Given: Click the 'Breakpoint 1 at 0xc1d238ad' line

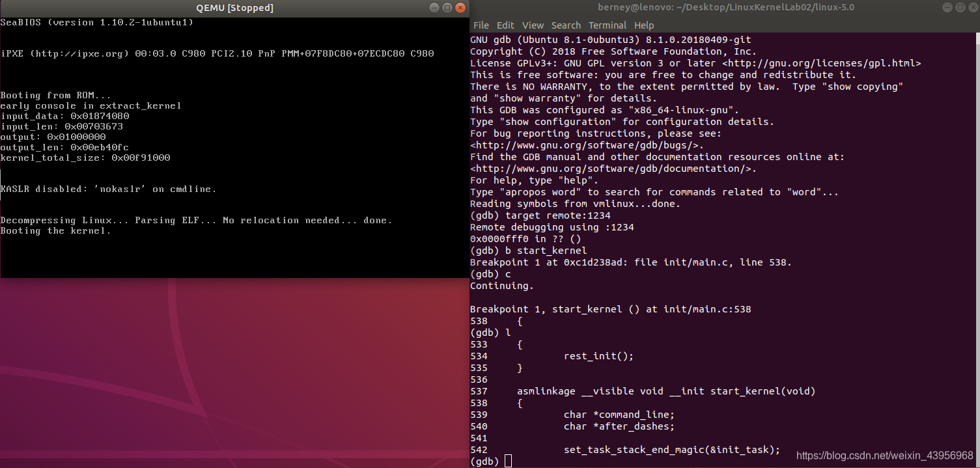Looking at the screenshot, I should (631, 262).
